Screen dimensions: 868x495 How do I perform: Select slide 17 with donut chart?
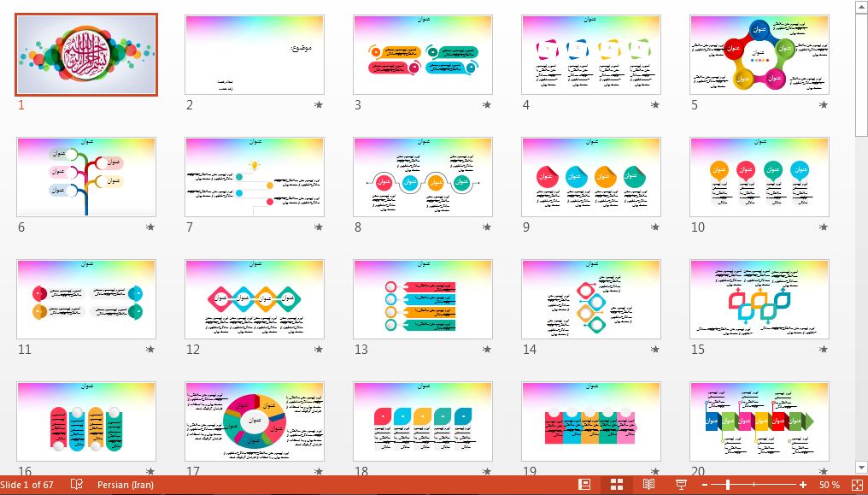(255, 421)
